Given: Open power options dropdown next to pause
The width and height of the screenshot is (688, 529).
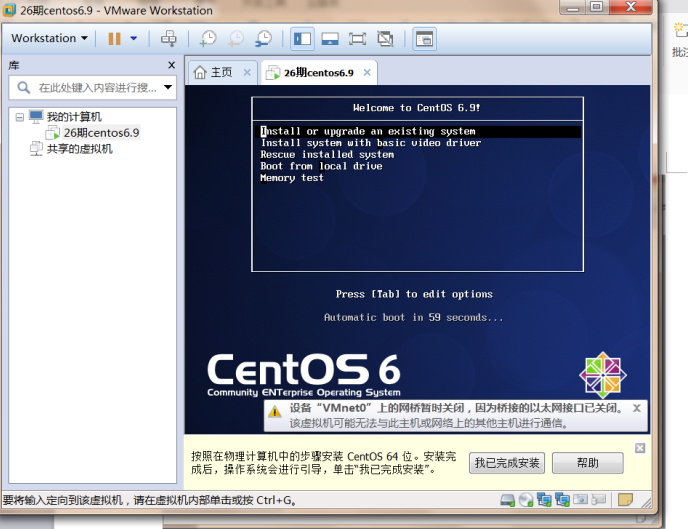Looking at the screenshot, I should pos(133,38).
